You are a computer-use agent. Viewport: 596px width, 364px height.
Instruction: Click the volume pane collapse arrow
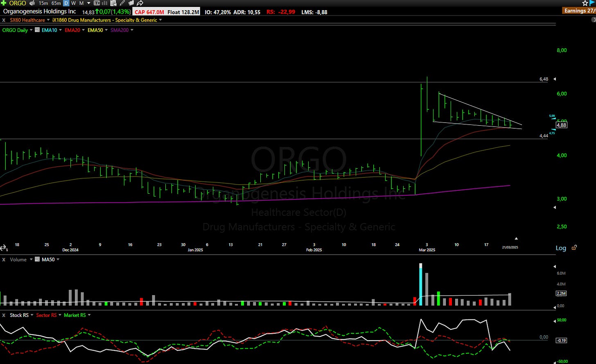[x=555, y=267]
